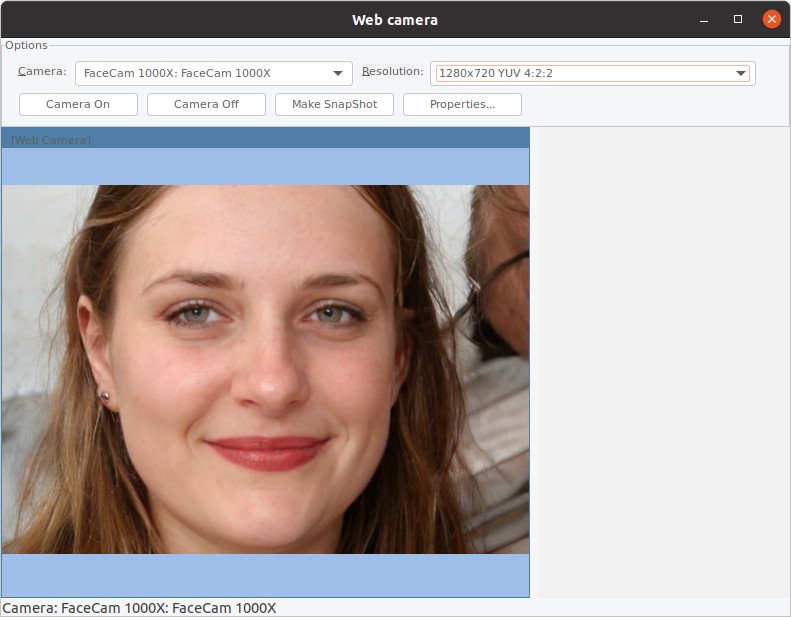Expand the Camera dropdown arrow
The width and height of the screenshot is (791, 617).
(x=338, y=73)
